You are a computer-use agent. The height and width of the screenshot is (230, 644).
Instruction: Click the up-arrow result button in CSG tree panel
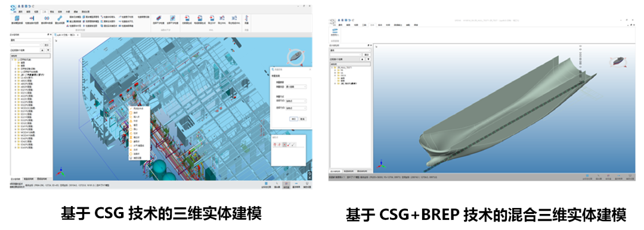pos(42,50)
